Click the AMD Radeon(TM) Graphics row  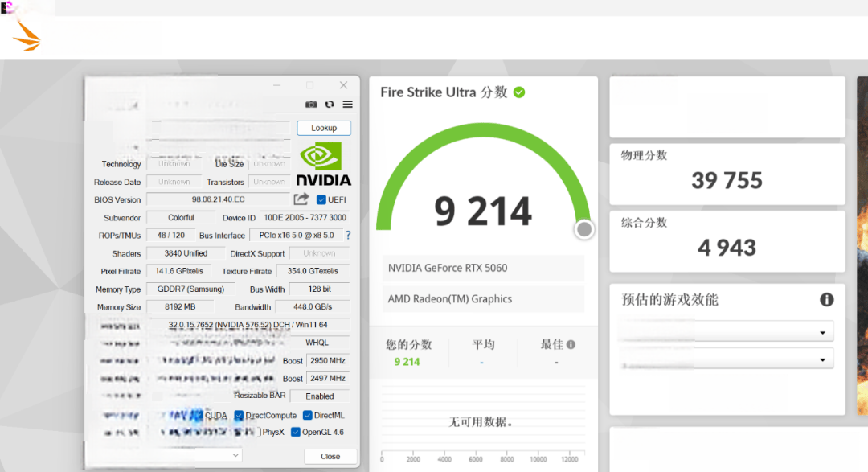click(x=483, y=299)
